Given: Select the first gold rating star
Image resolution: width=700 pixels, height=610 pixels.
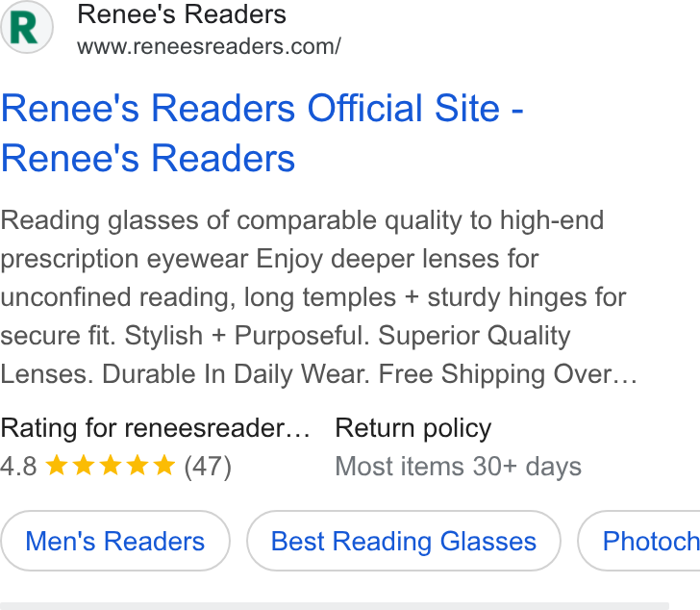Looking at the screenshot, I should pyautogui.click(x=57, y=465).
